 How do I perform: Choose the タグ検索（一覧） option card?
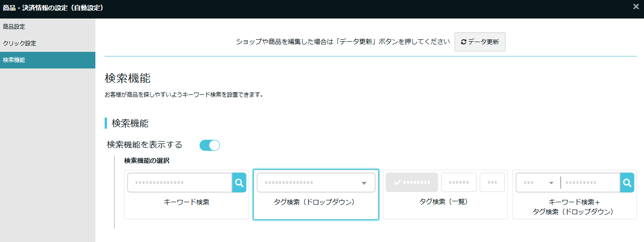point(445,194)
